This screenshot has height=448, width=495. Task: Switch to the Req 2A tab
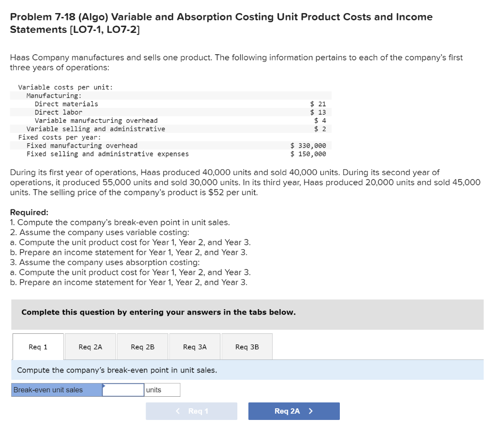[x=90, y=346]
